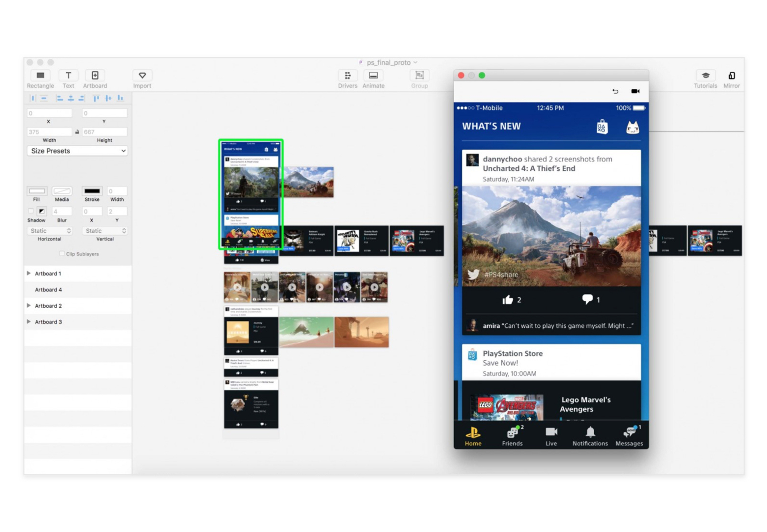
Task: Open the Size Presets dropdown
Action: (x=78, y=151)
